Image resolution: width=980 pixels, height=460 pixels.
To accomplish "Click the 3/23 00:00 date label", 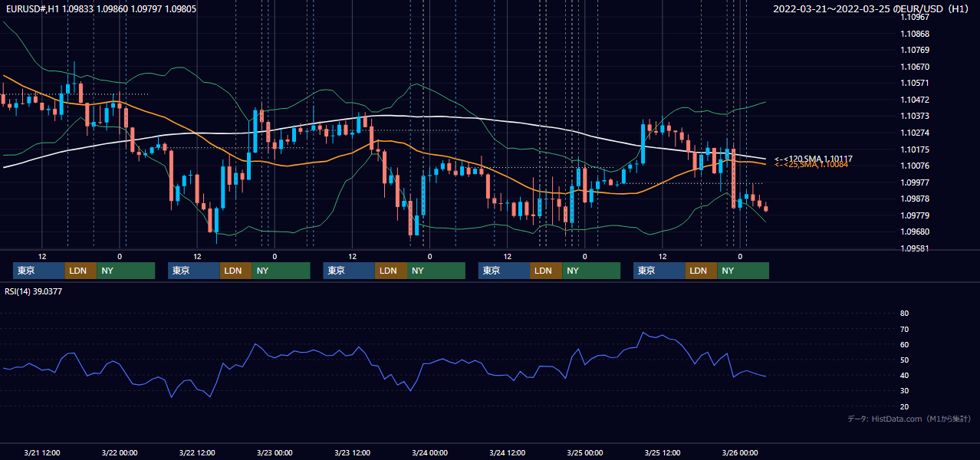I will point(275,453).
